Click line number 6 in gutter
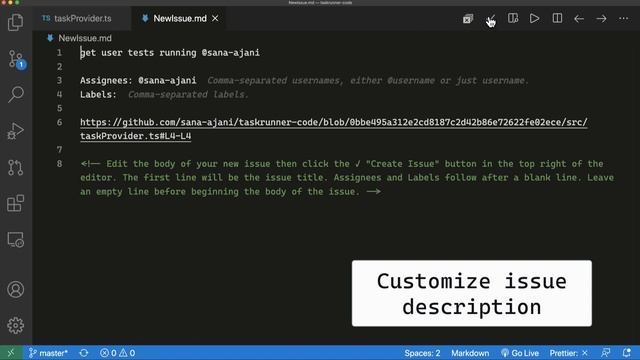The image size is (640, 360). 60,122
